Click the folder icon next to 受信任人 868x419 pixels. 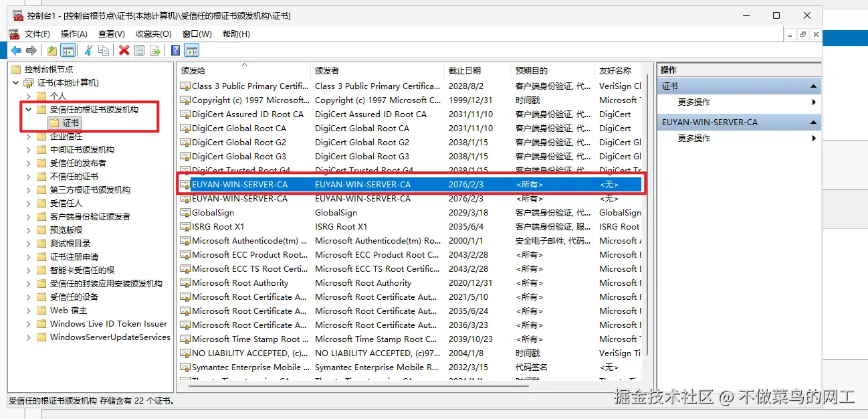click(x=41, y=203)
